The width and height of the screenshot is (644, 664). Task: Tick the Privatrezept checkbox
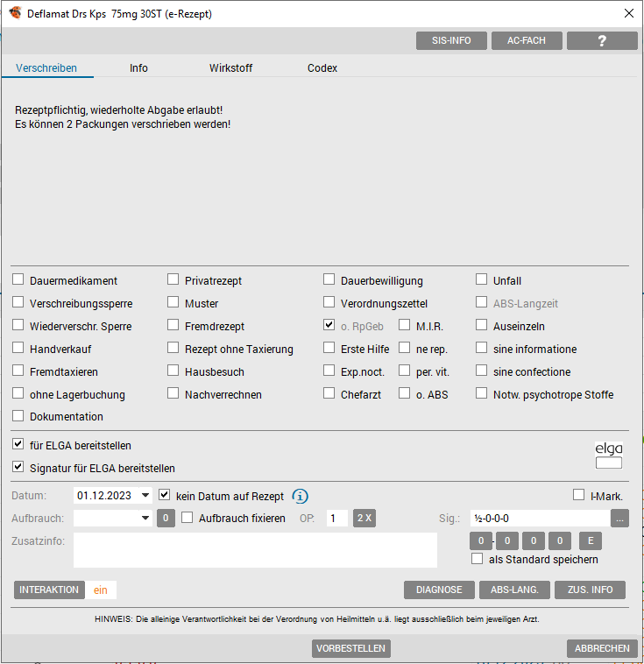click(173, 279)
